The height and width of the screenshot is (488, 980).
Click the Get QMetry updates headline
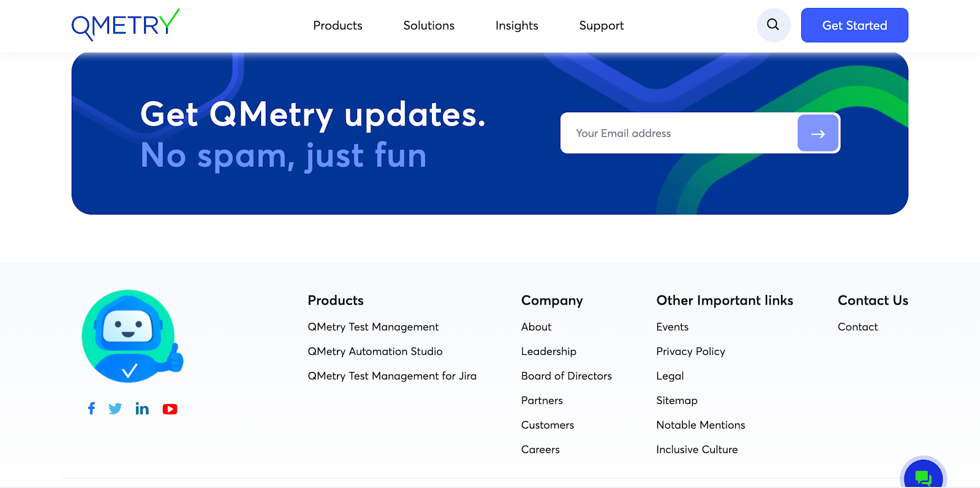[313, 114]
